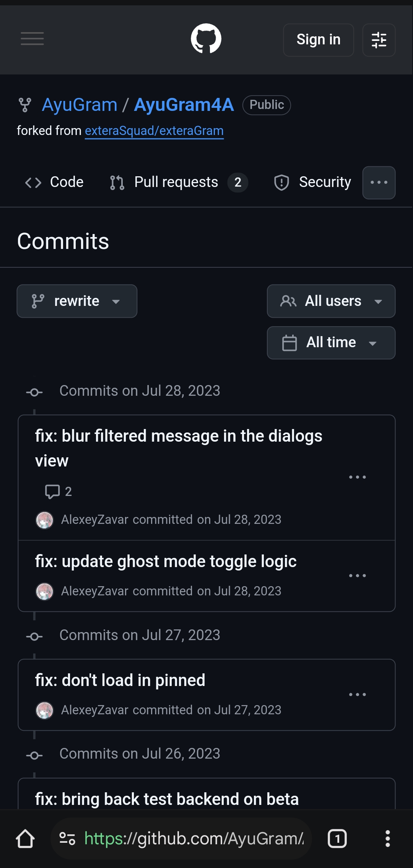Open the appearance settings sliders icon
Screen dimensions: 413x868
click(379, 40)
